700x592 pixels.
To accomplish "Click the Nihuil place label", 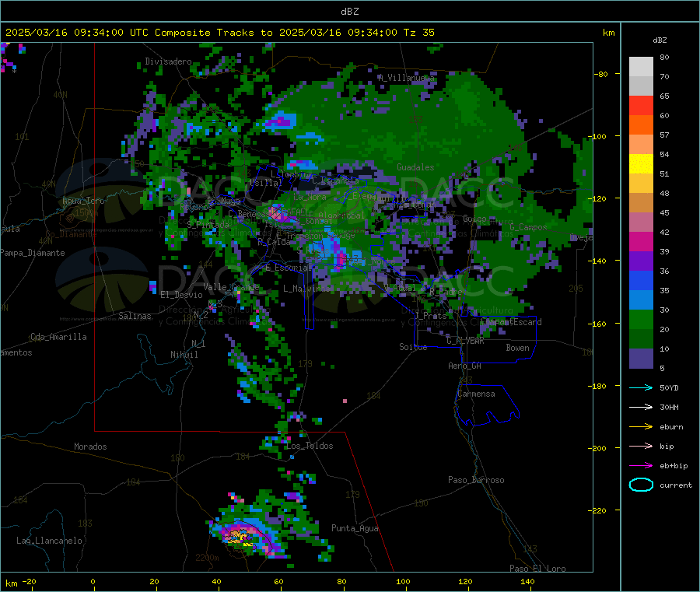I will tap(184, 355).
